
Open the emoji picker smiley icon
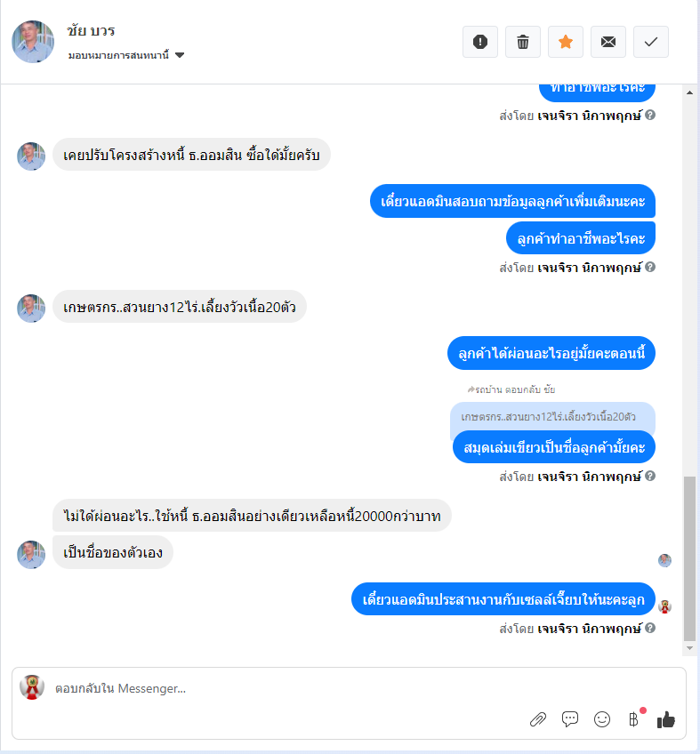(602, 719)
